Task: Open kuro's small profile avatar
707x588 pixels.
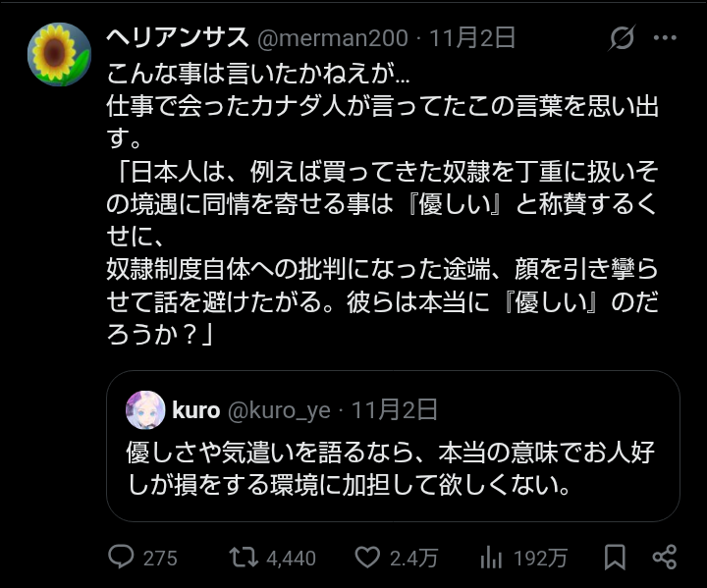Action: point(145,410)
